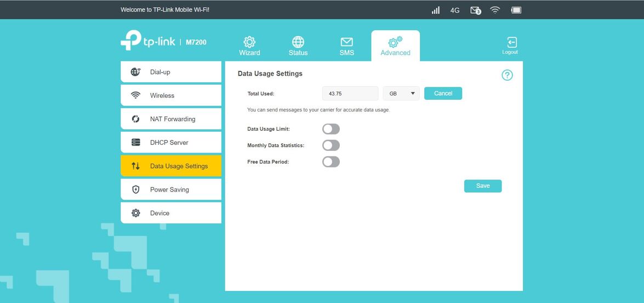Image resolution: width=644 pixels, height=303 pixels.
Task: Go to Power Saving in sidebar
Action: coord(171,189)
